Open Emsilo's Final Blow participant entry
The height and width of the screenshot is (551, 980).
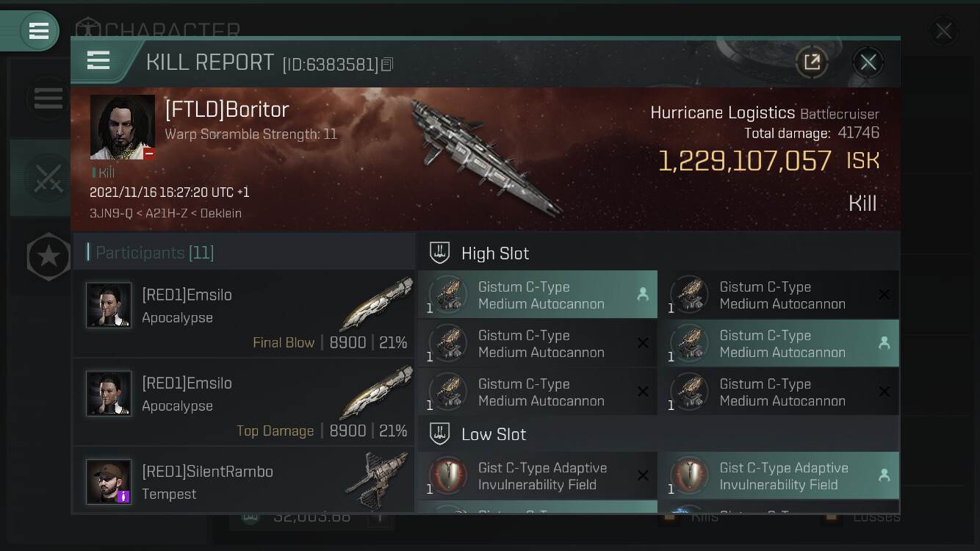pyautogui.click(x=244, y=314)
